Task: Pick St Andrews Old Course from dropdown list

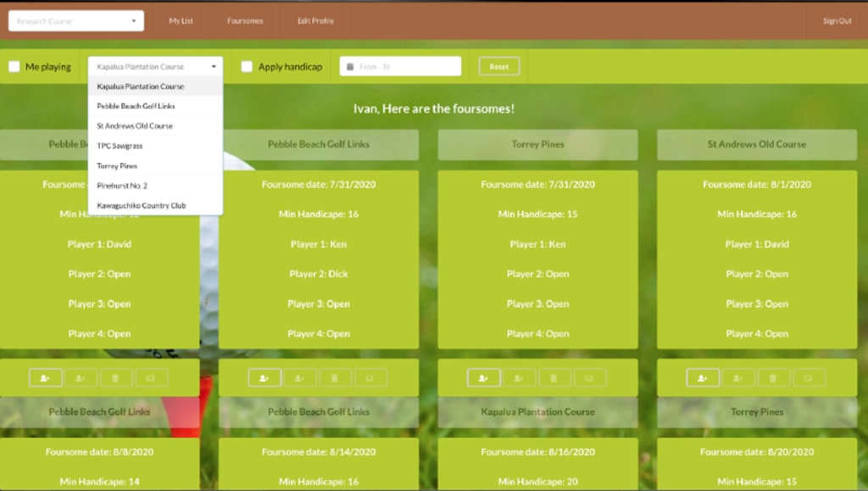Action: coord(156,126)
